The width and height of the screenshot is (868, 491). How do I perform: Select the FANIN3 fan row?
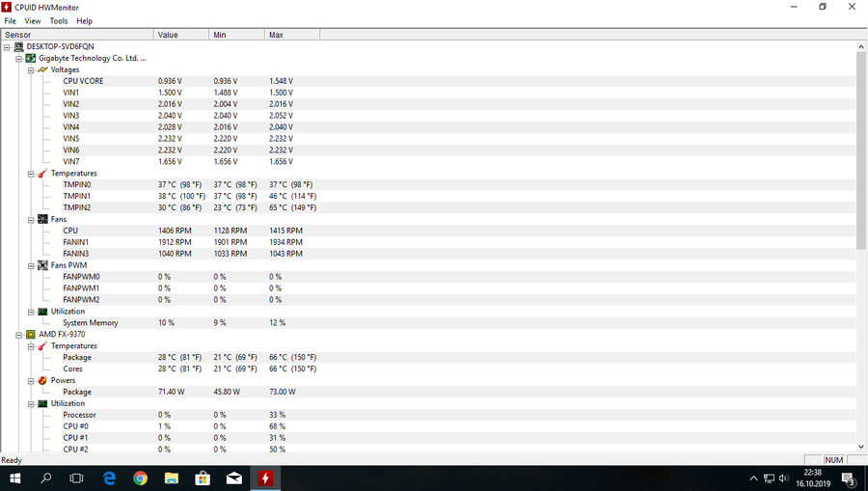(428, 254)
